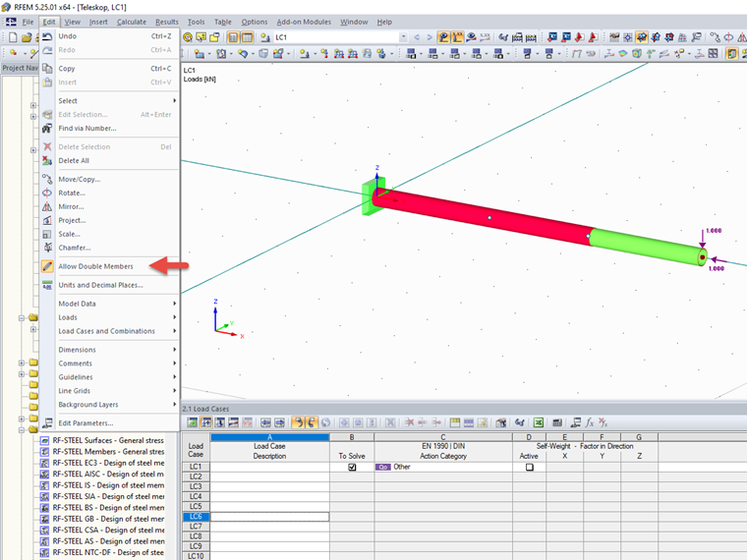Image resolution: width=747 pixels, height=560 pixels.
Task: Choose Edit Parameters menu entry
Action: coord(109,422)
